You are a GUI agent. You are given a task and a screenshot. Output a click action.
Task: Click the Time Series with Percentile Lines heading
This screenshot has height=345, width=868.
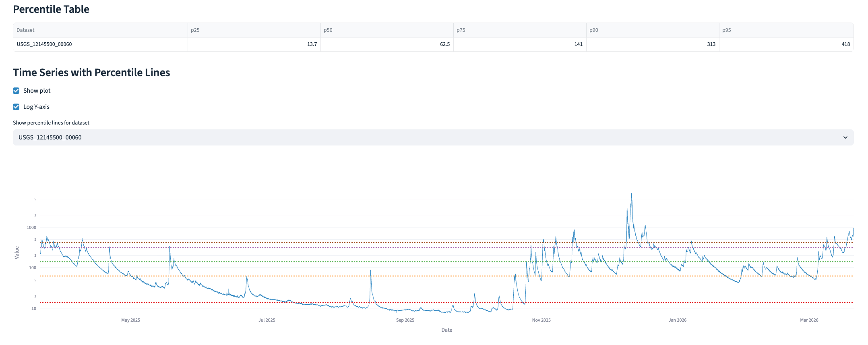click(91, 73)
